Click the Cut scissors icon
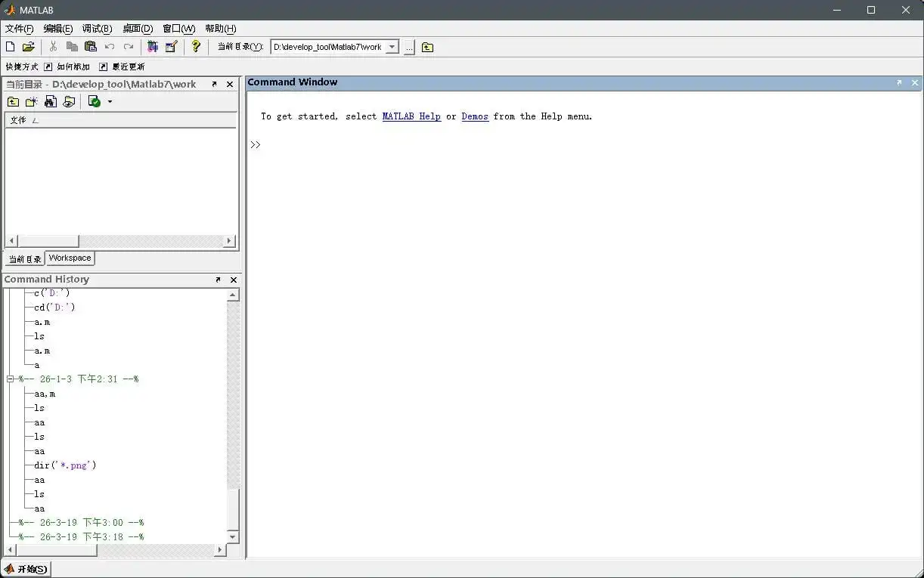The width and height of the screenshot is (924, 578). pyautogui.click(x=53, y=47)
